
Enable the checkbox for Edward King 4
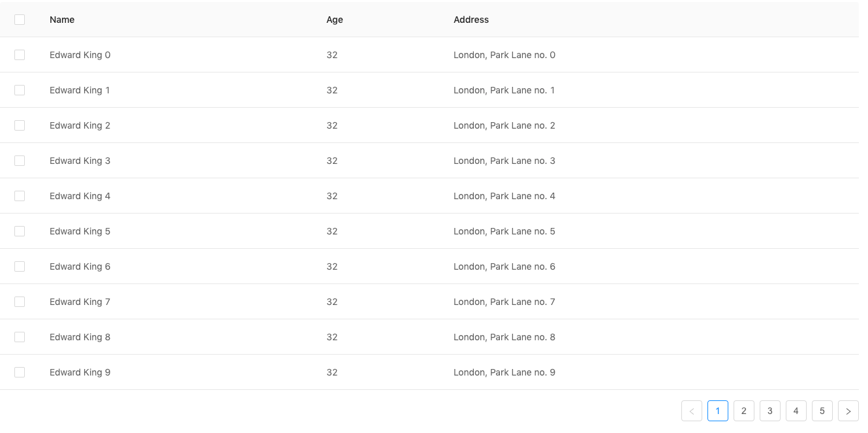point(19,196)
